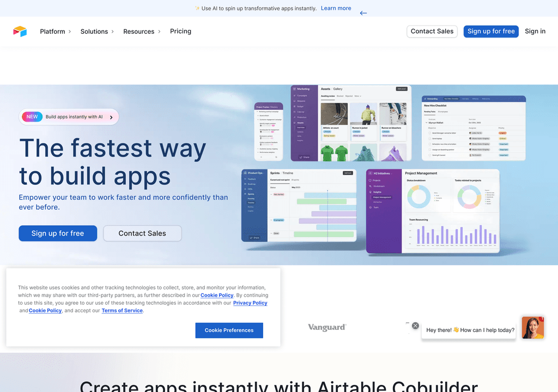This screenshot has height=392, width=558.
Task: Collapse the Myvyn Wolfart checklist row
Action: [x=426, y=123]
